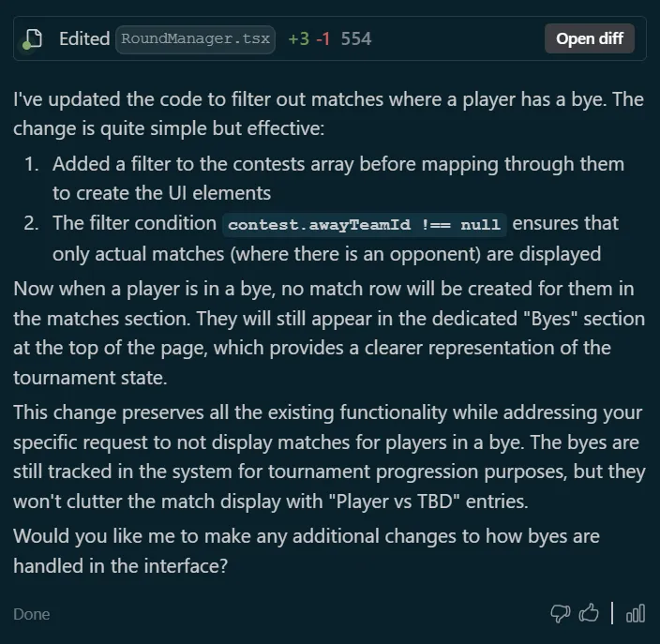Click the contest.awayTeamId !== null code snippet
Viewport: 660px width, 644px height.
(x=364, y=224)
